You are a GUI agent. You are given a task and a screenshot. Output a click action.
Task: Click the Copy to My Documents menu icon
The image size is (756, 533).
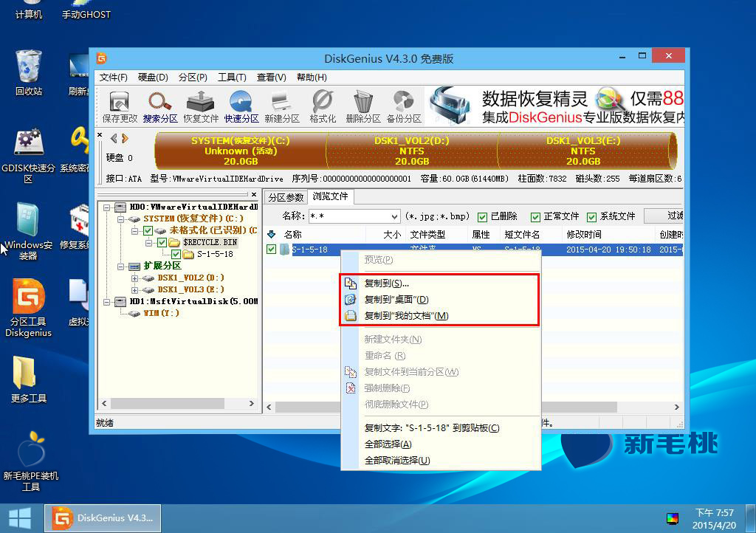(x=351, y=316)
